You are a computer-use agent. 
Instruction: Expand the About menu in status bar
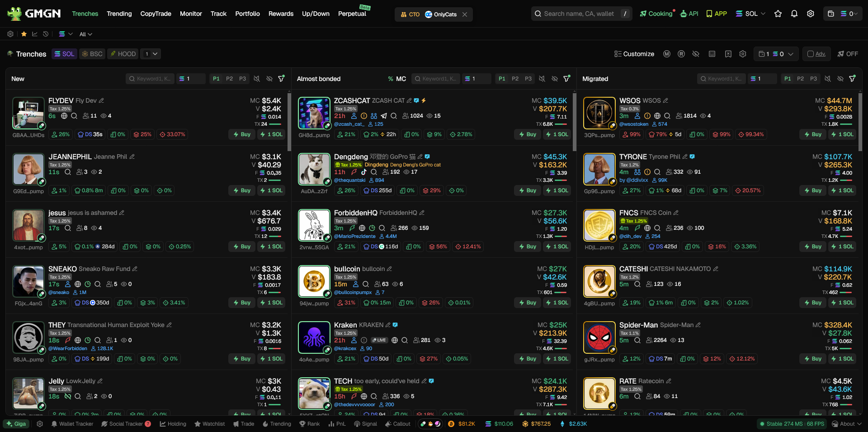coord(847,424)
